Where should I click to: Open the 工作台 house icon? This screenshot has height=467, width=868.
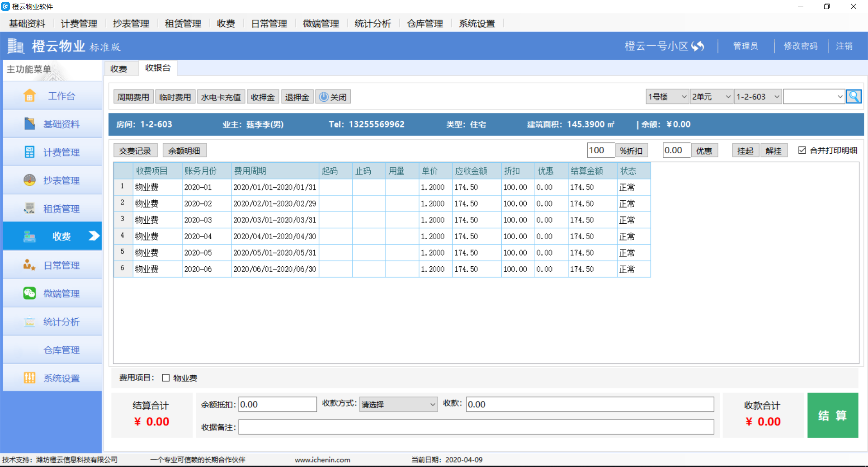click(29, 95)
